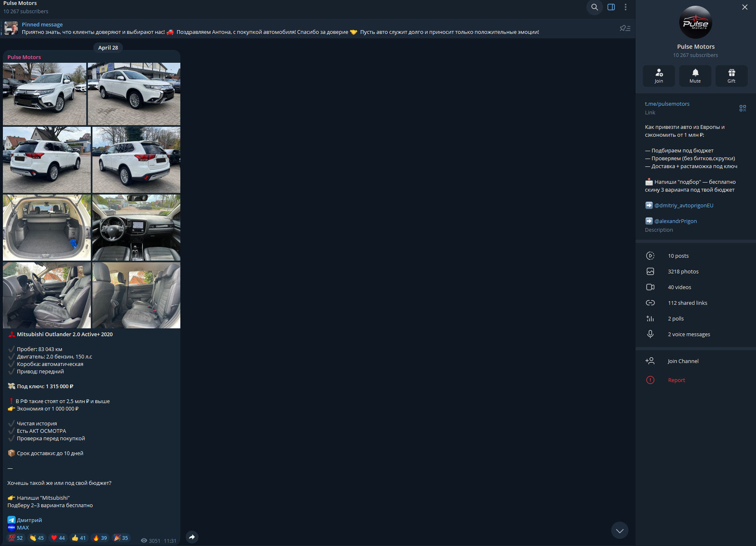Open the 40 videos section
Viewport: 756px width, 546px height.
696,287
